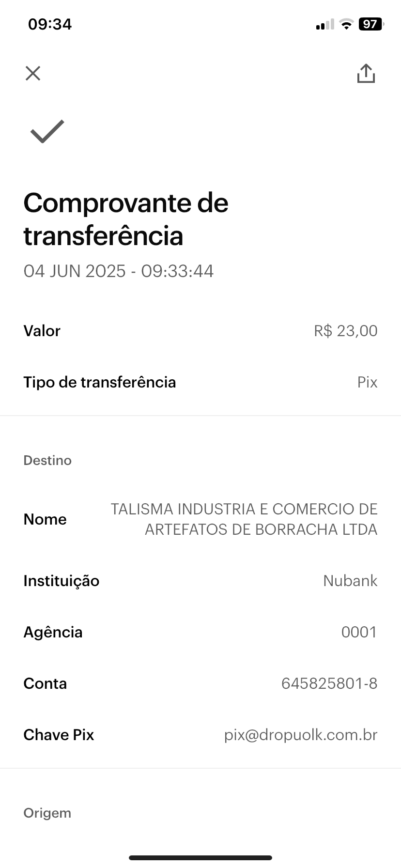Tap the R$ 23,00 amount value

(345, 331)
